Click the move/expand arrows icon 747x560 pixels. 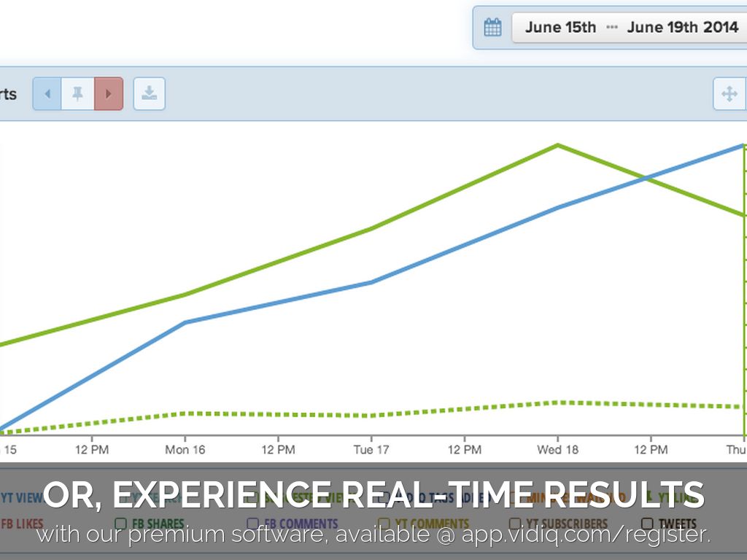click(x=728, y=94)
